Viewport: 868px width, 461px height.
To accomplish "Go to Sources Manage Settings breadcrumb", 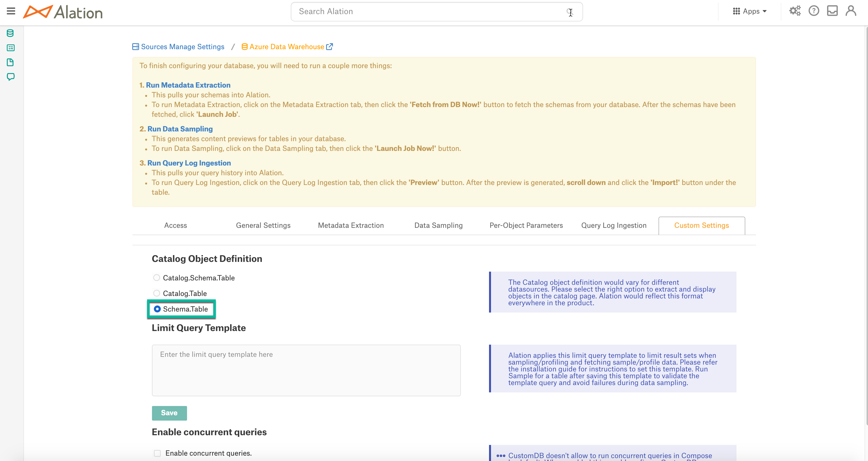I will click(183, 46).
